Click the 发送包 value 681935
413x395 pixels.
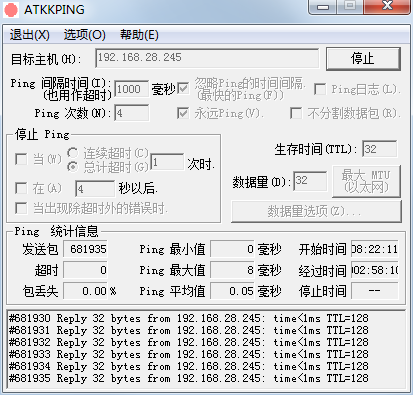pos(85,249)
